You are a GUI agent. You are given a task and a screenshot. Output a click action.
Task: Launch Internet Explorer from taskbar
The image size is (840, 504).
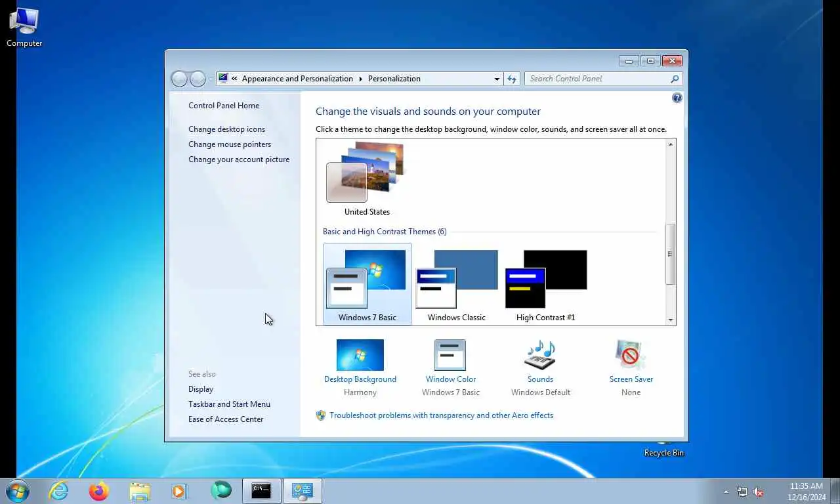click(x=59, y=491)
